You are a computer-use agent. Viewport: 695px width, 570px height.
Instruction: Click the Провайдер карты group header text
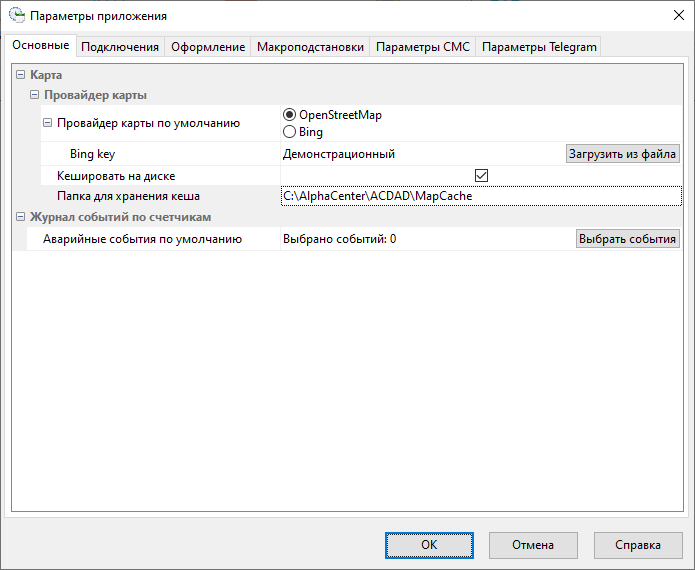click(95, 95)
